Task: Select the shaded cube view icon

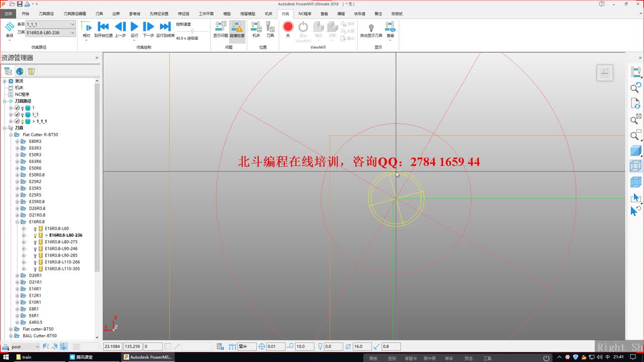Action: (636, 150)
